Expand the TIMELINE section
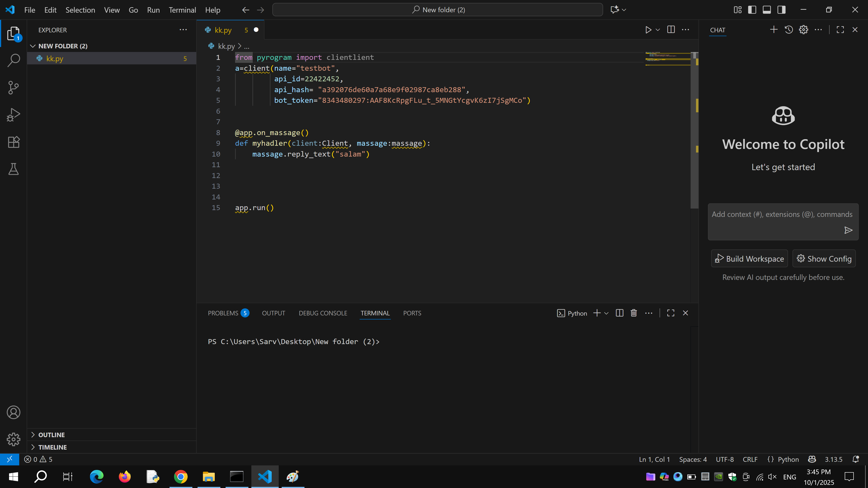This screenshot has height=488, width=868. pyautogui.click(x=52, y=447)
